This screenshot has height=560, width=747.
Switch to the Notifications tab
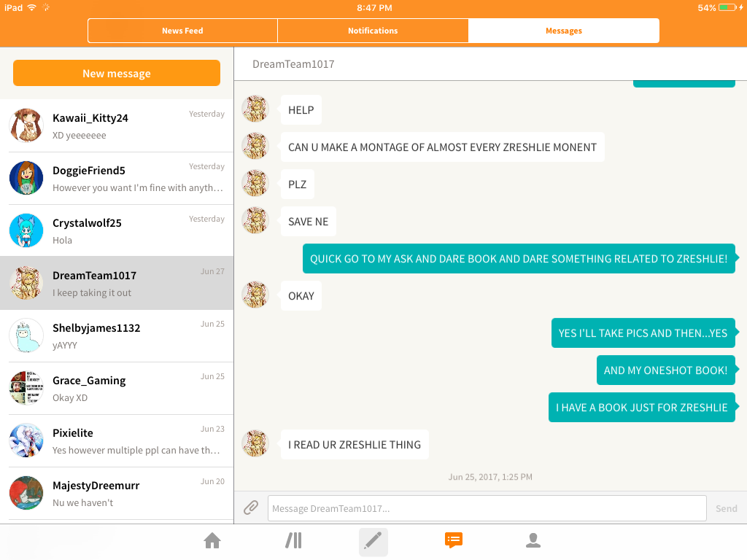click(373, 31)
